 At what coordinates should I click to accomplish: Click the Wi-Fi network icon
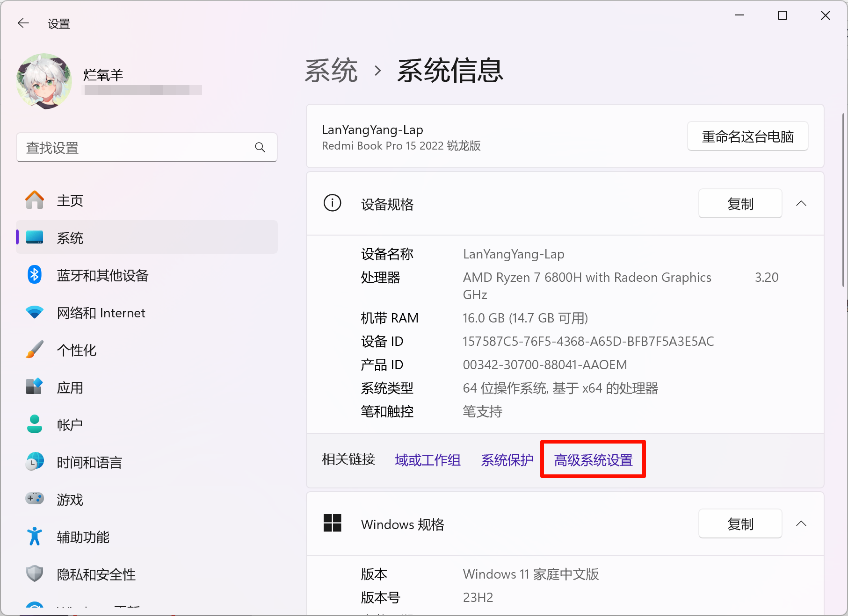(35, 312)
